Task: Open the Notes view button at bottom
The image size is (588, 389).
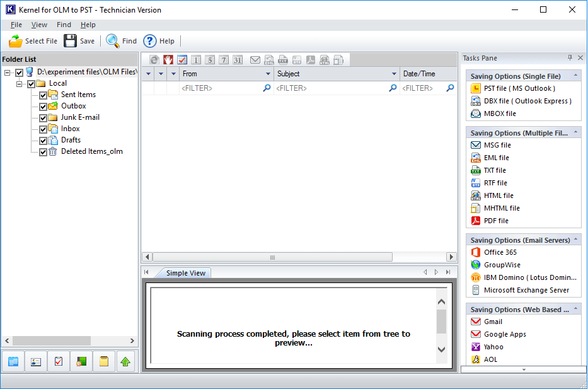Action: [x=104, y=361]
